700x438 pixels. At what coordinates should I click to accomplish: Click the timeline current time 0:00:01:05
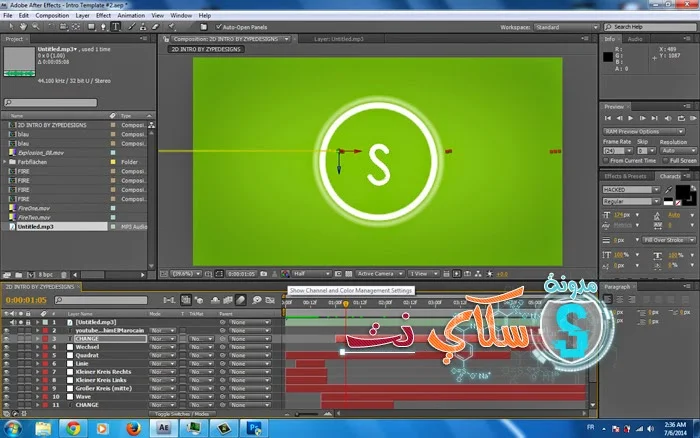26,300
